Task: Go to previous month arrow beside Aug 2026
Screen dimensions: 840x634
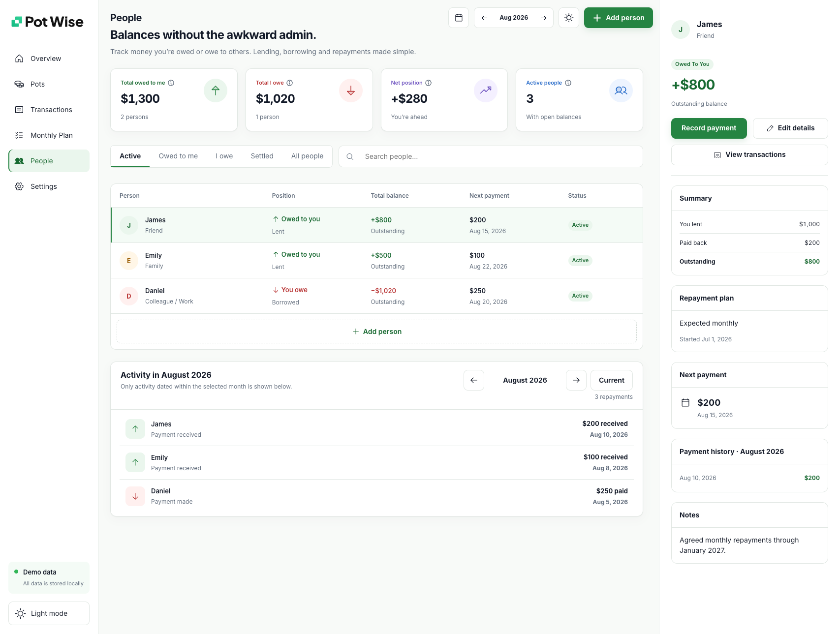Action: tap(484, 18)
